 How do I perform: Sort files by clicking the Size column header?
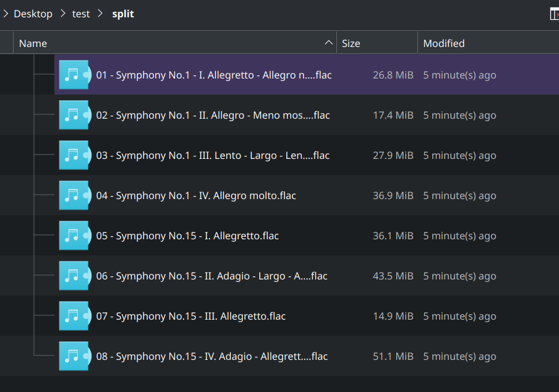point(350,43)
